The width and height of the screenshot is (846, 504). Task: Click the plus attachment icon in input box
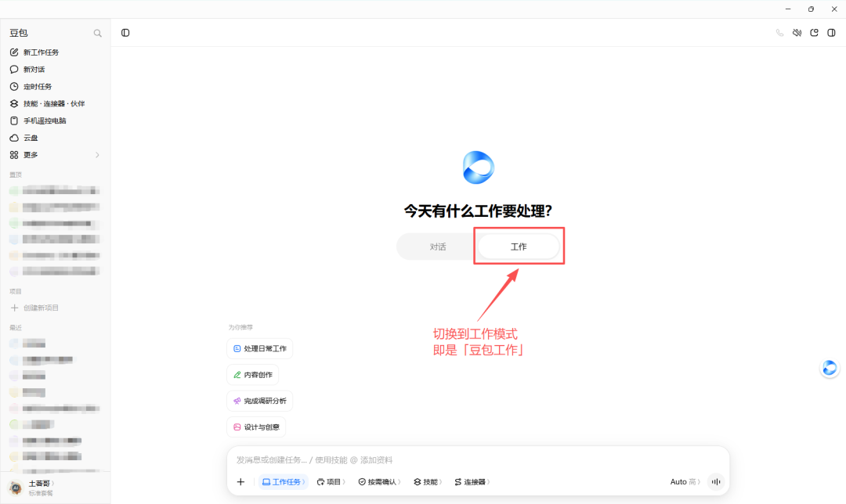click(240, 482)
